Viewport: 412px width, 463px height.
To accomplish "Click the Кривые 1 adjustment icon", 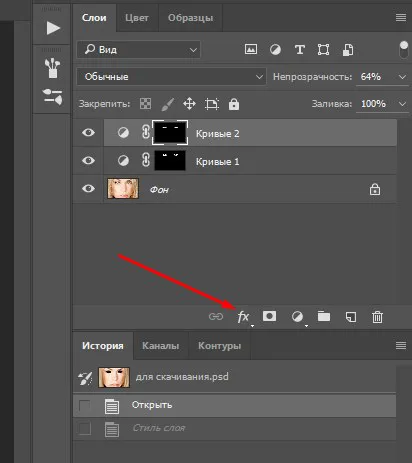I will point(123,161).
